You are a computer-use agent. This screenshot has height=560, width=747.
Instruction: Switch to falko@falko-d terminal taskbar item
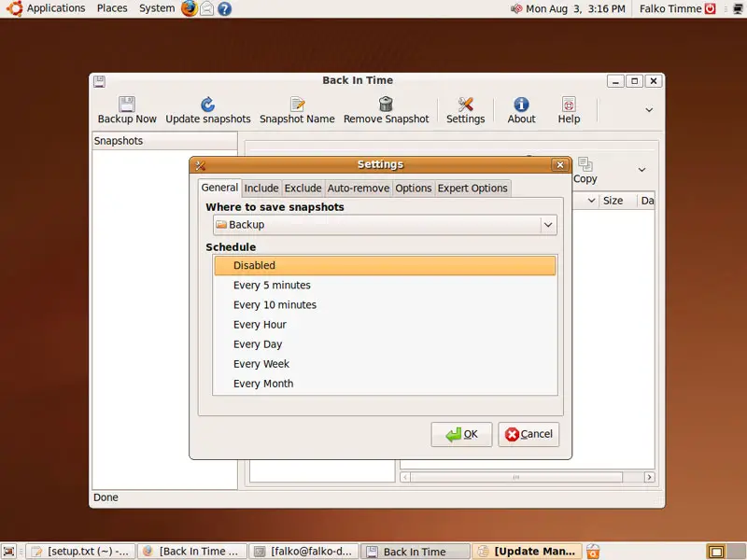304,552
